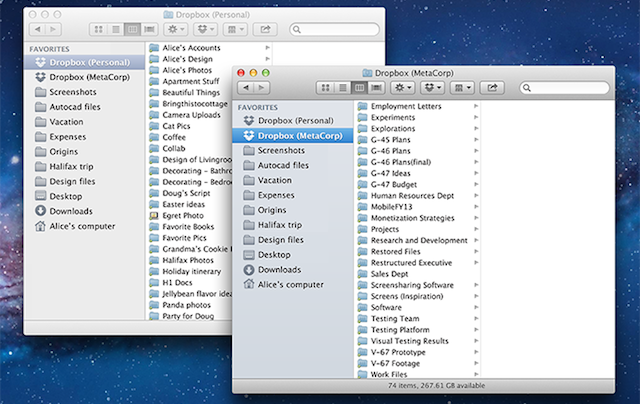Open the Dropbox toolbar menu in MetaCorp window
This screenshot has width=640, height=404.
[433, 88]
